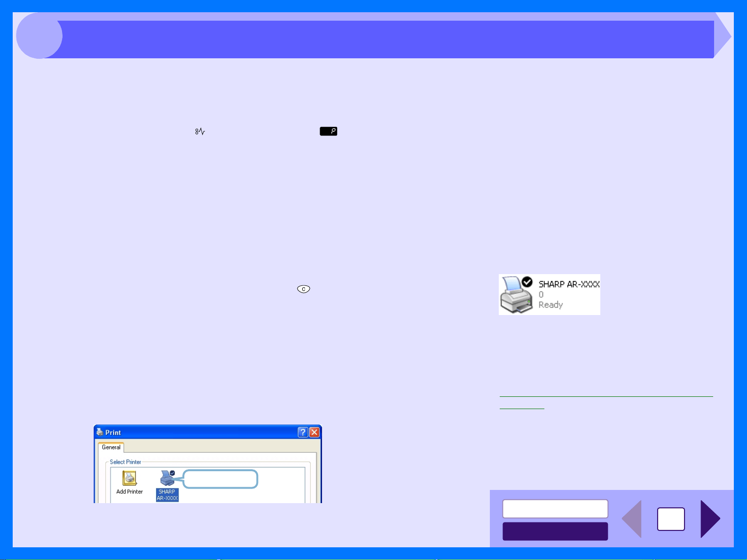Click the arrow tip at header right end
Viewport: 747px width, 560px height.
(x=723, y=36)
